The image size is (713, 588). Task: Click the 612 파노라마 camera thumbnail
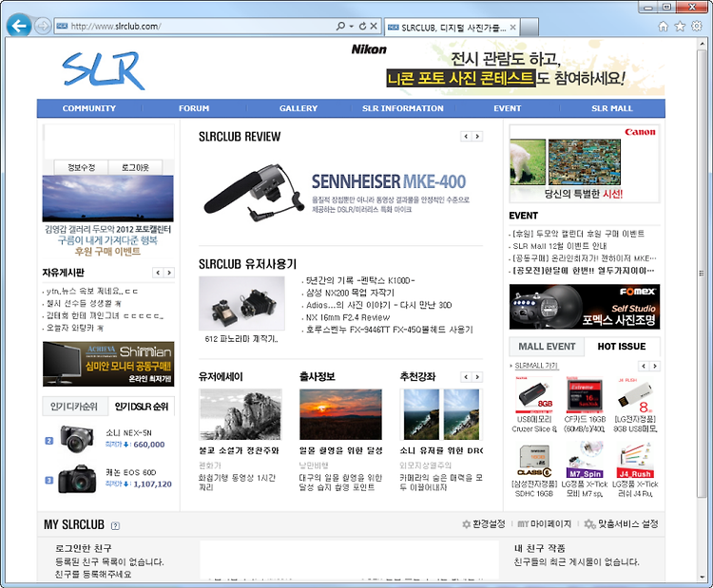241,303
